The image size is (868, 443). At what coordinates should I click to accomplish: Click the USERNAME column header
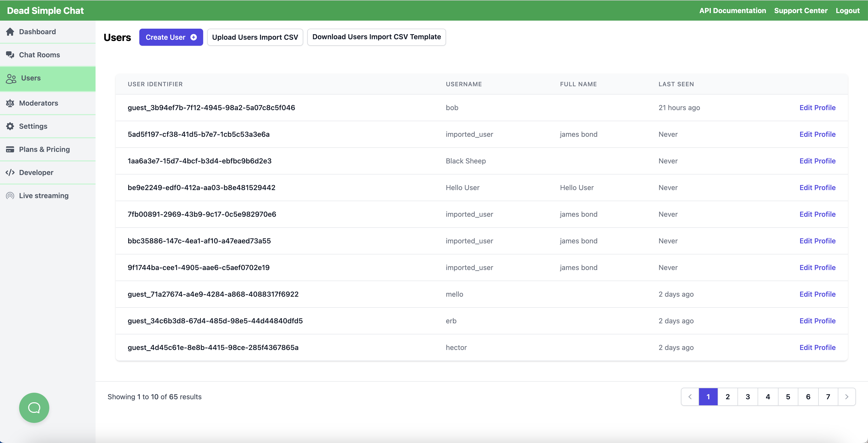pos(464,84)
